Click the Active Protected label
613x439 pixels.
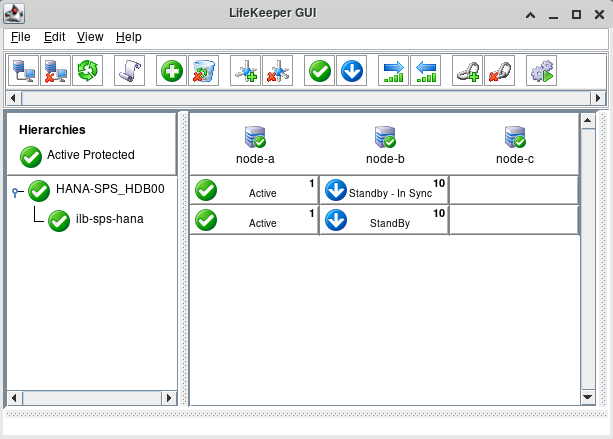click(x=91, y=154)
